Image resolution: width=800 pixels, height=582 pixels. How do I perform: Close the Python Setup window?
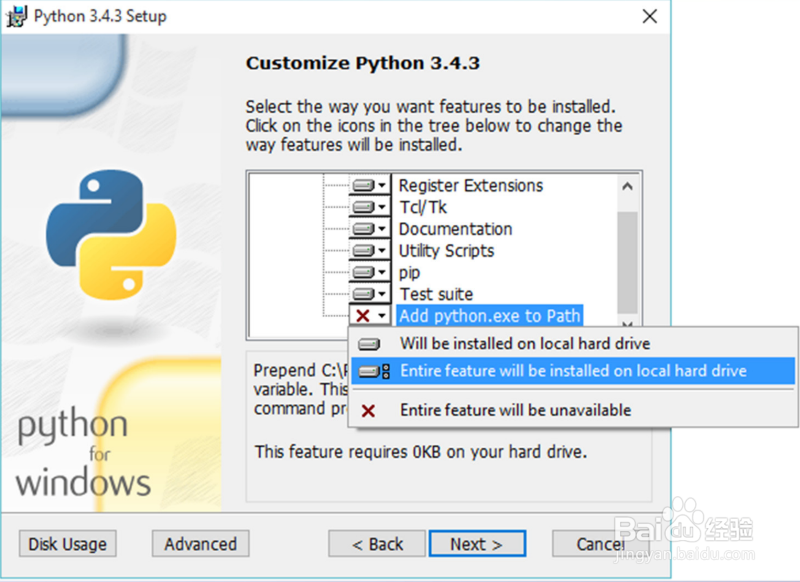click(x=650, y=16)
